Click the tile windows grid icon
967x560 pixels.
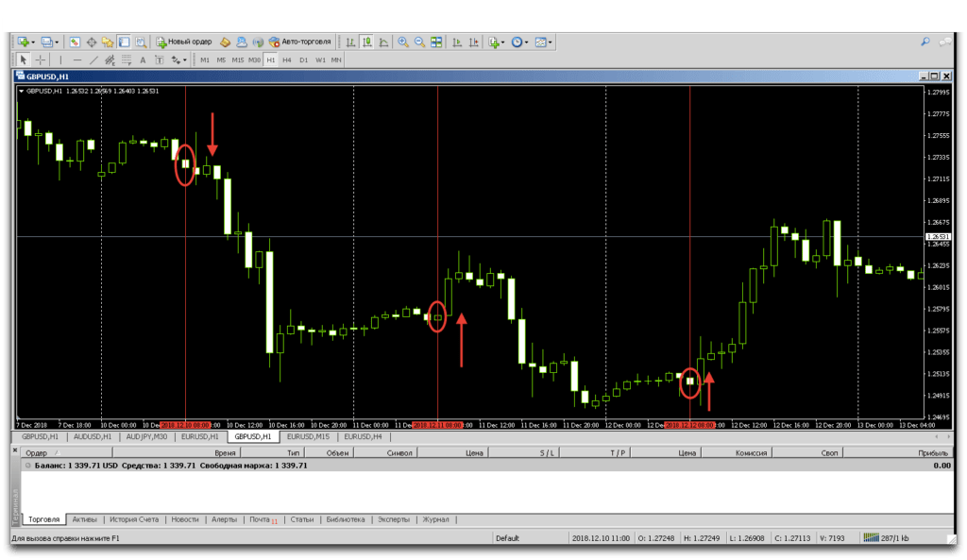(436, 42)
